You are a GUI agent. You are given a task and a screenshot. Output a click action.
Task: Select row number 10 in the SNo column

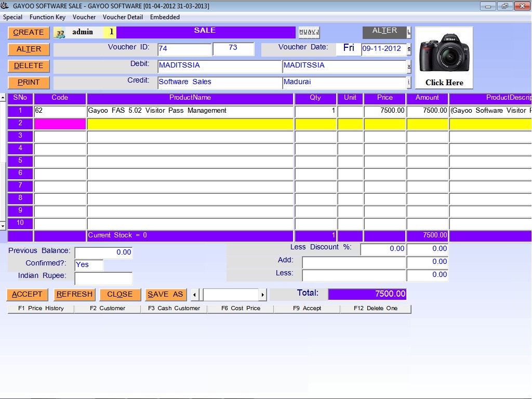coord(20,223)
